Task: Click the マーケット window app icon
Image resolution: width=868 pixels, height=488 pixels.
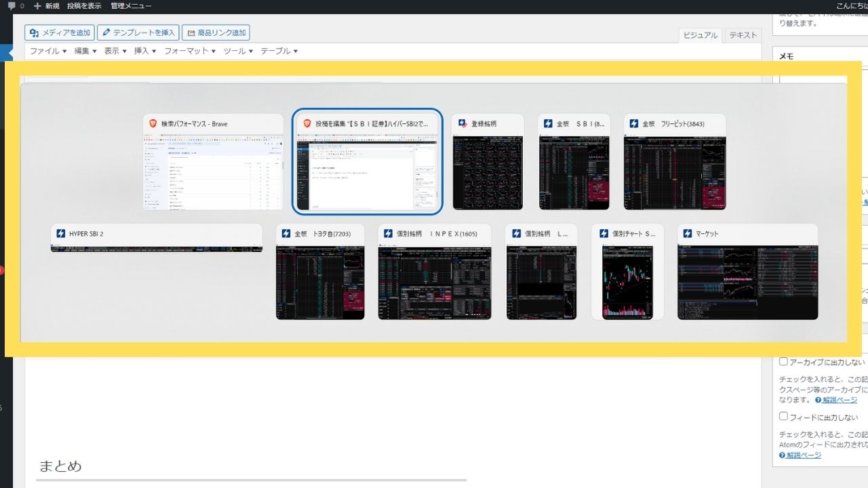Action: point(687,234)
